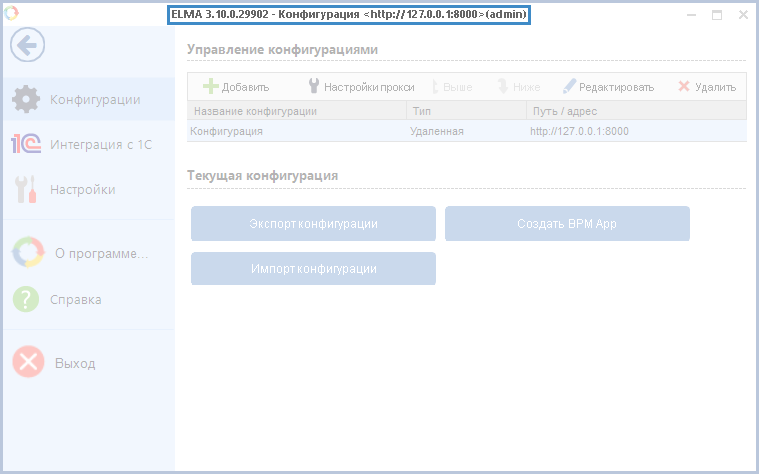Sort by Название конфигурации column header
The image size is (759, 474).
[297, 111]
